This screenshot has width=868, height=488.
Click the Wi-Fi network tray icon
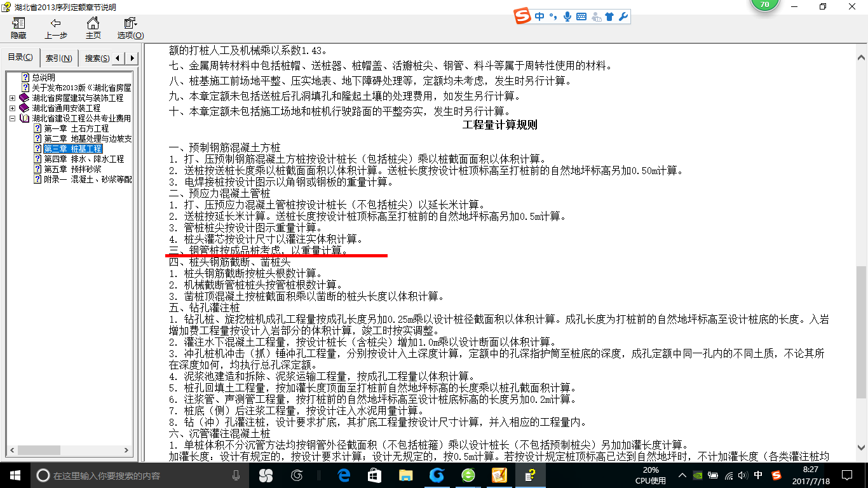(x=729, y=475)
